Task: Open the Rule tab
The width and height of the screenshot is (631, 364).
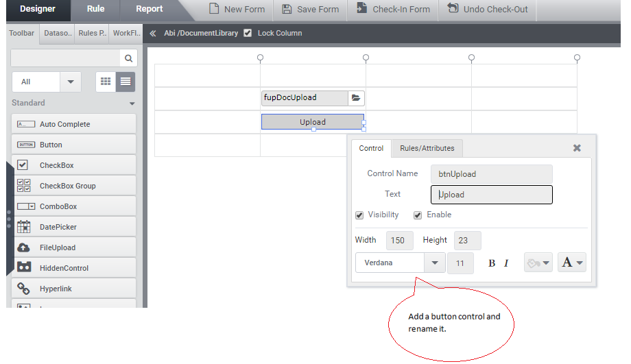Action: pos(96,9)
